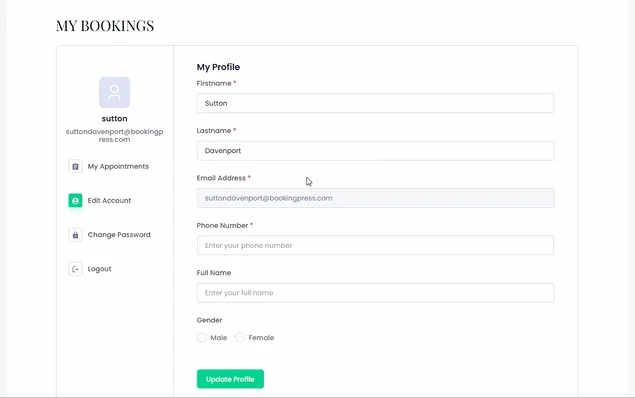Select the Female gender radio button
635x398 pixels.
(x=240, y=337)
